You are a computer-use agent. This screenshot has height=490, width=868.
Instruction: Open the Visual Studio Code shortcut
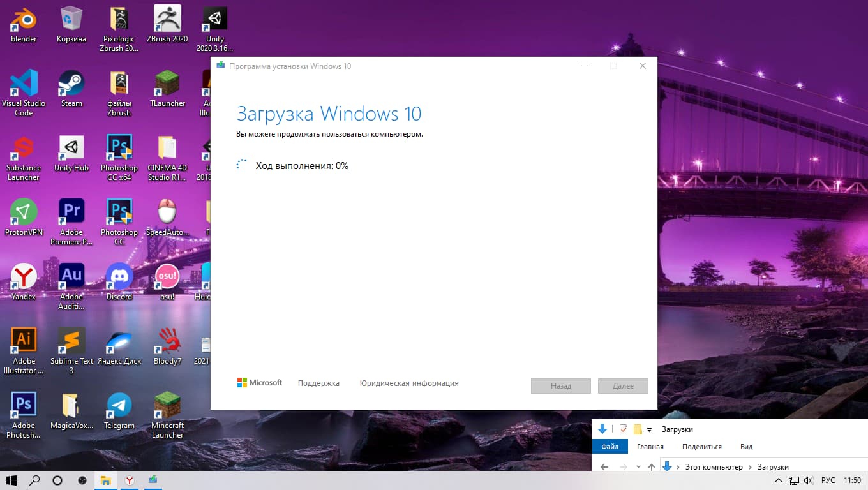tap(24, 93)
